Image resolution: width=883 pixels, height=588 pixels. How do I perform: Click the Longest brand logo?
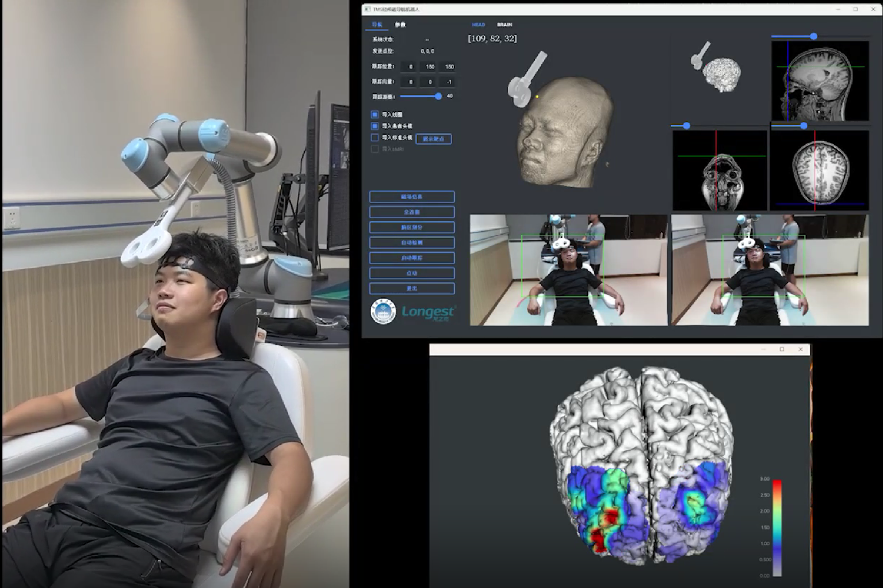point(428,312)
